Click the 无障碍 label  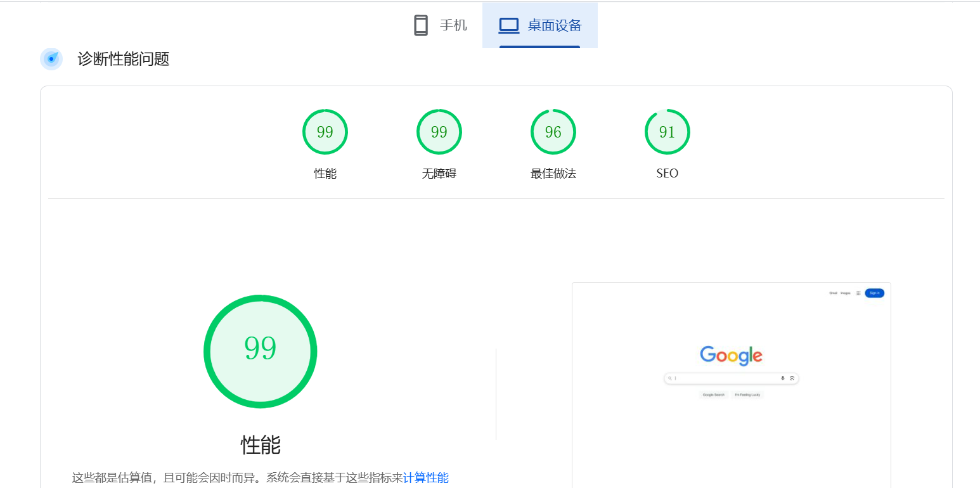pyautogui.click(x=439, y=173)
